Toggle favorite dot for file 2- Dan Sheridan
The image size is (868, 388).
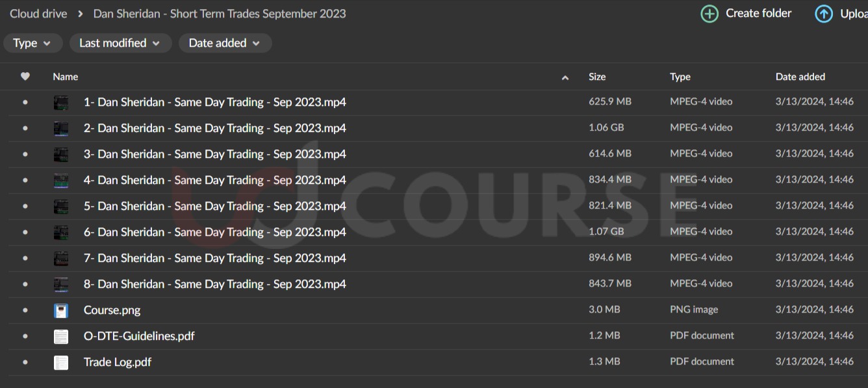tap(25, 128)
